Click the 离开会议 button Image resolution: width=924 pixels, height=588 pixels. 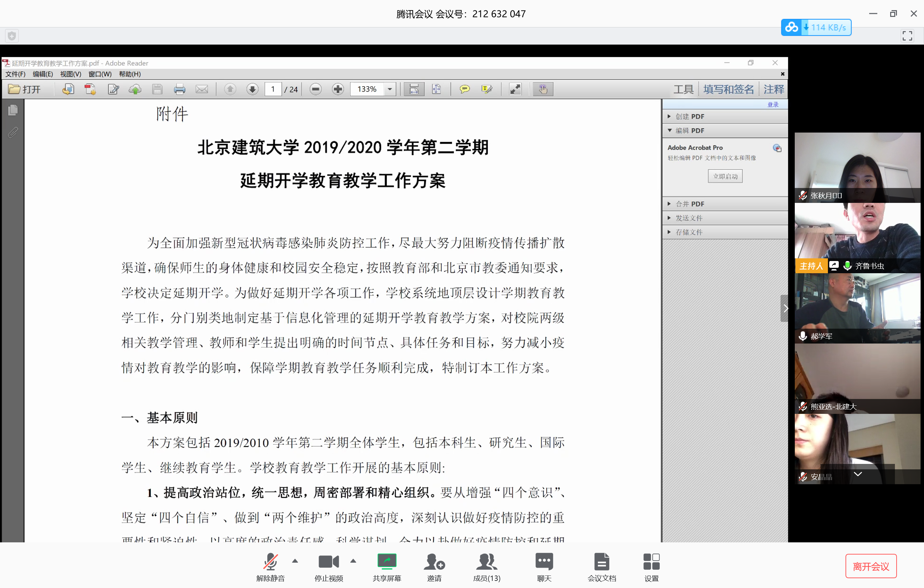coord(871,566)
